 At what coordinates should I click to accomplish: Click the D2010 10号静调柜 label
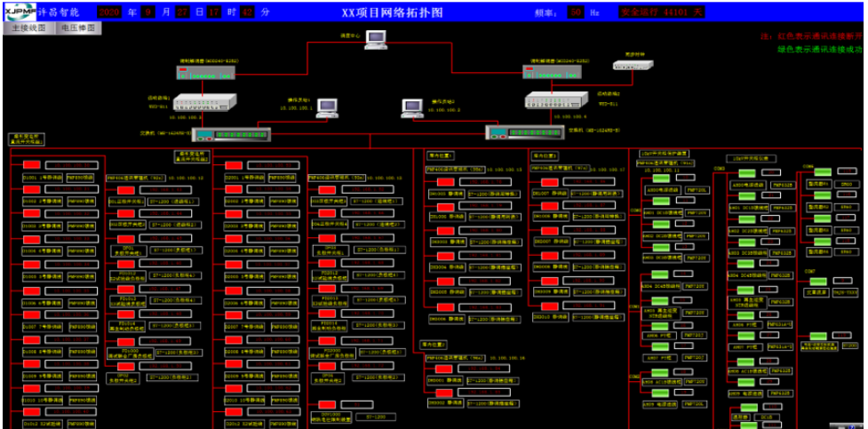244,400
